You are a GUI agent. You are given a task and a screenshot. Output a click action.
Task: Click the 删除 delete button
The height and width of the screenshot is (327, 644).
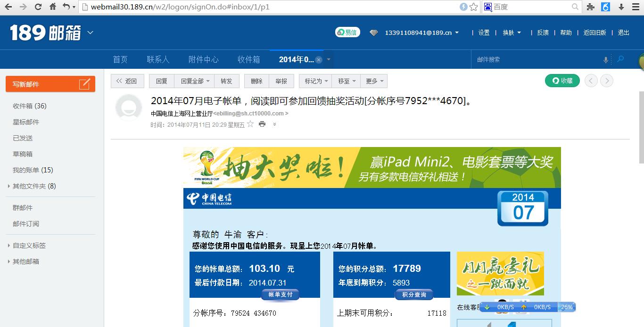pos(256,81)
